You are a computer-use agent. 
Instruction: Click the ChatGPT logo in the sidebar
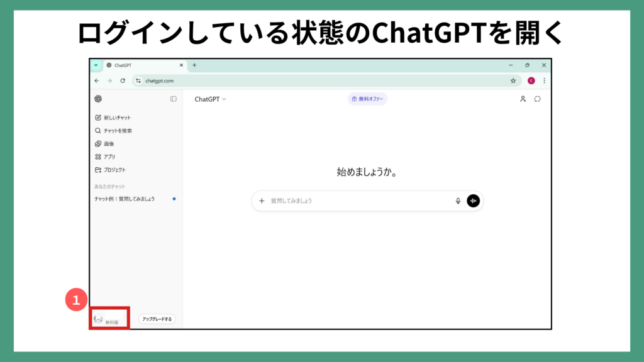[98, 99]
